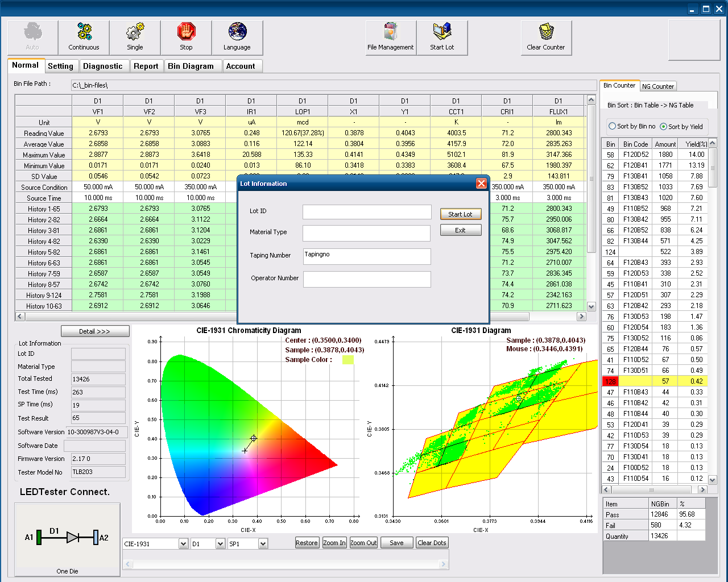This screenshot has width=728, height=582.
Task: Click the Zoom In chart button
Action: click(334, 543)
